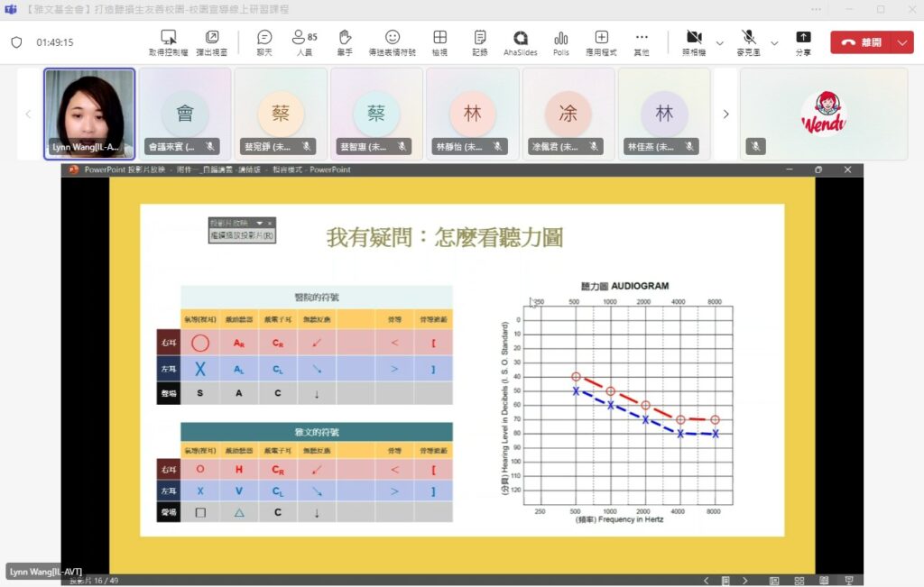Open the view (檢視) layout options
The width and height of the screenshot is (924, 587).
[x=439, y=41]
